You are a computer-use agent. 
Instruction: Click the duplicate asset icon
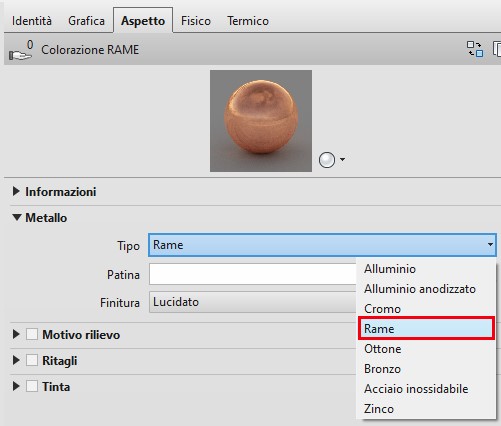pyautogui.click(x=497, y=49)
